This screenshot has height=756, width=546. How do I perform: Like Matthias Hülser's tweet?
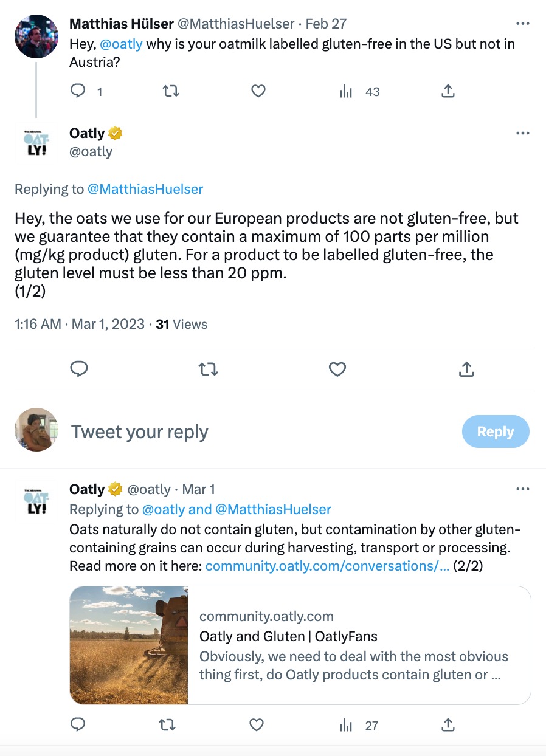pos(258,91)
